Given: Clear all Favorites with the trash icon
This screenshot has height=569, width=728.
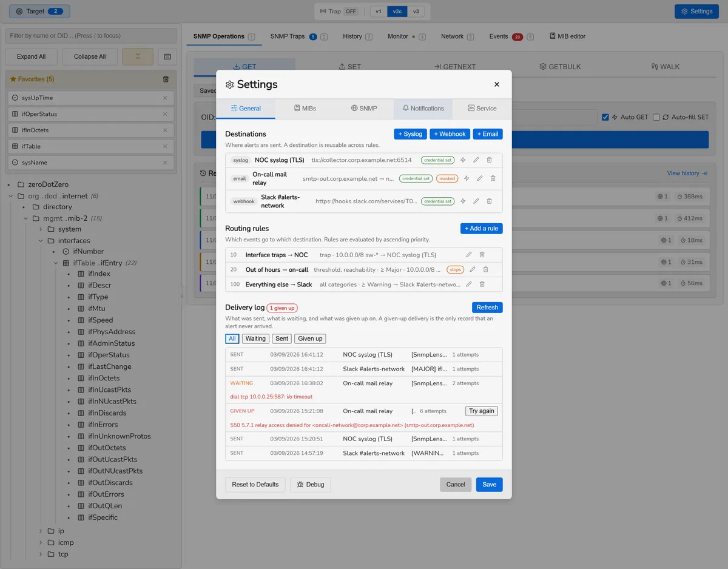Looking at the screenshot, I should coord(166,79).
